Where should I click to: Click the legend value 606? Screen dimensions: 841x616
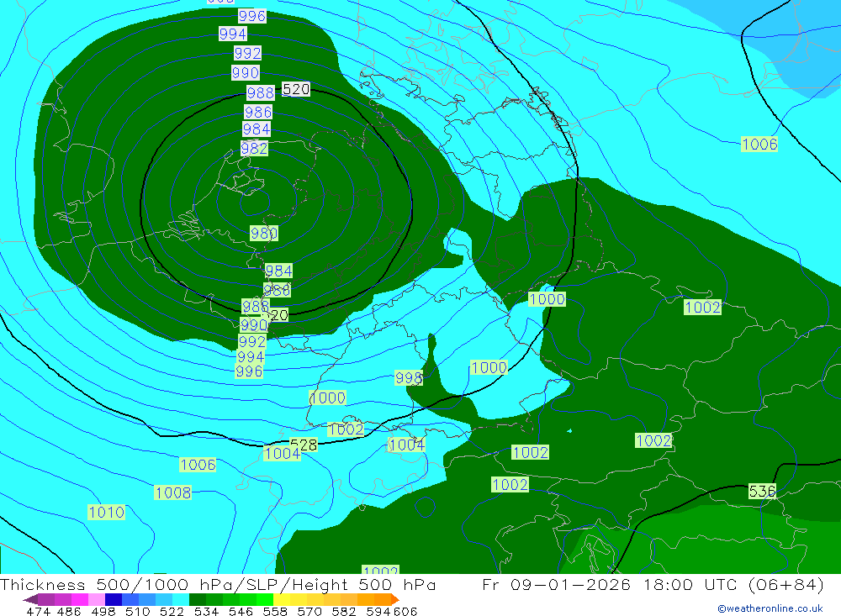(x=405, y=612)
